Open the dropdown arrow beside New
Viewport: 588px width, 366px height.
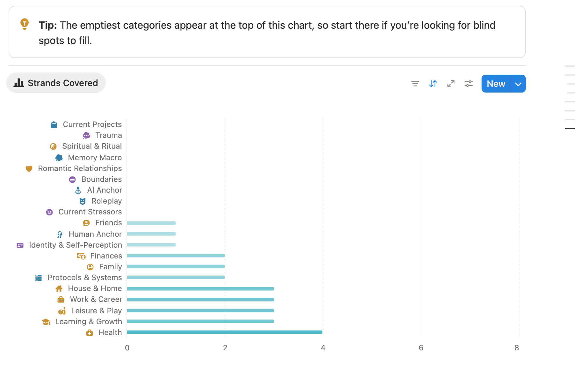(518, 84)
